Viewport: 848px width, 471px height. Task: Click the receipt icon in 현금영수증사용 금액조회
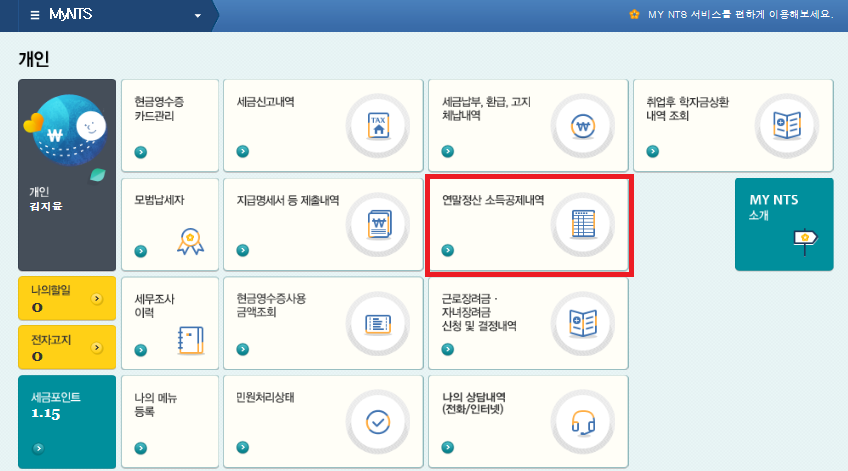coord(379,323)
